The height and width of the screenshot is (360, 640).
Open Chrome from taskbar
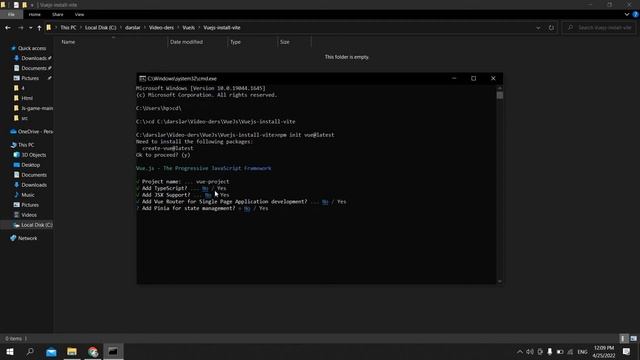click(93, 351)
